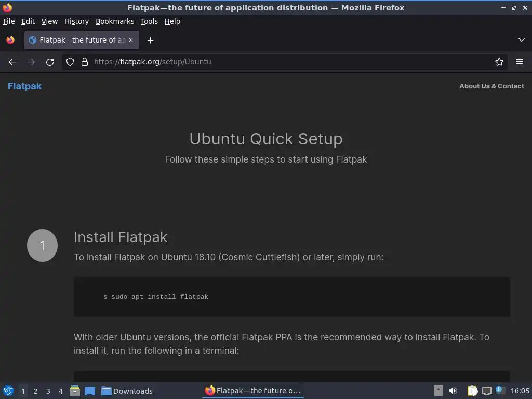
Task: Open tracking protection shield icon
Action: [x=70, y=62]
